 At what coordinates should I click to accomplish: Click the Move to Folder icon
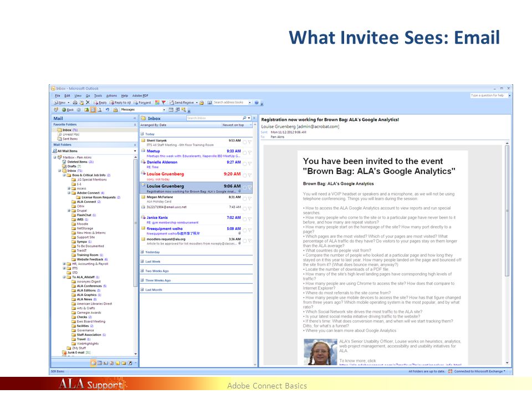[81, 103]
